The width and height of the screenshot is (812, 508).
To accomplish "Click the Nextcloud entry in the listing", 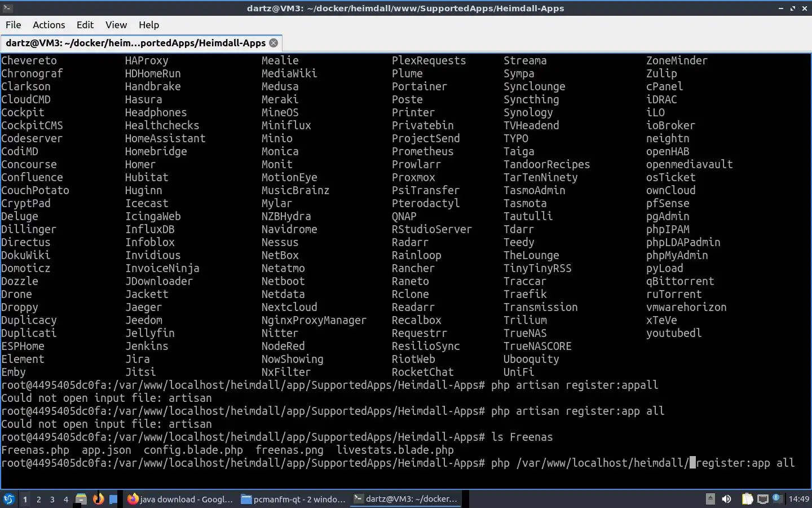I will (289, 307).
